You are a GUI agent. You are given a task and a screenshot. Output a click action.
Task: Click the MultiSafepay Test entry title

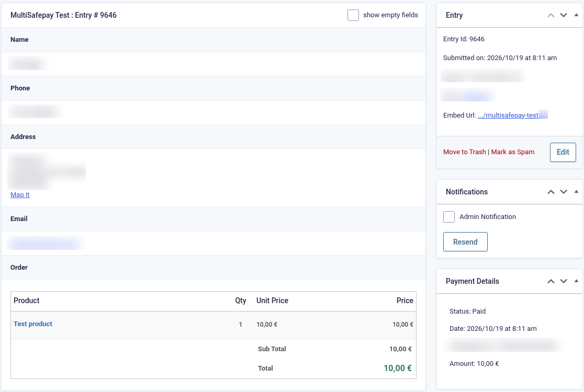[63, 15]
